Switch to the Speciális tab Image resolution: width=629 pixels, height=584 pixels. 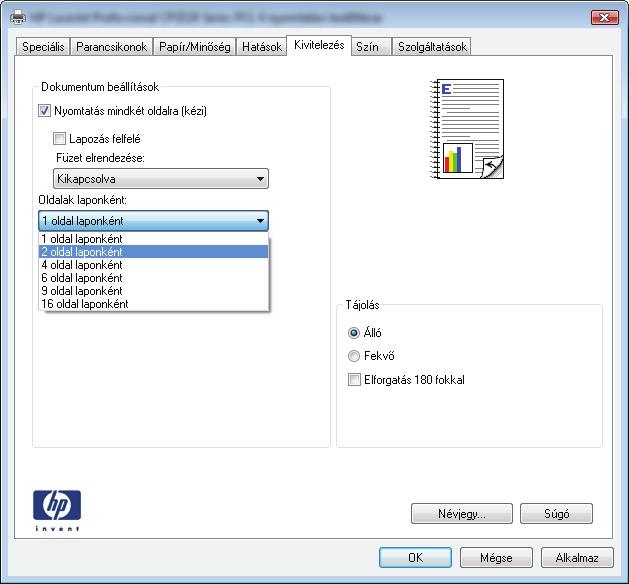coord(43,47)
